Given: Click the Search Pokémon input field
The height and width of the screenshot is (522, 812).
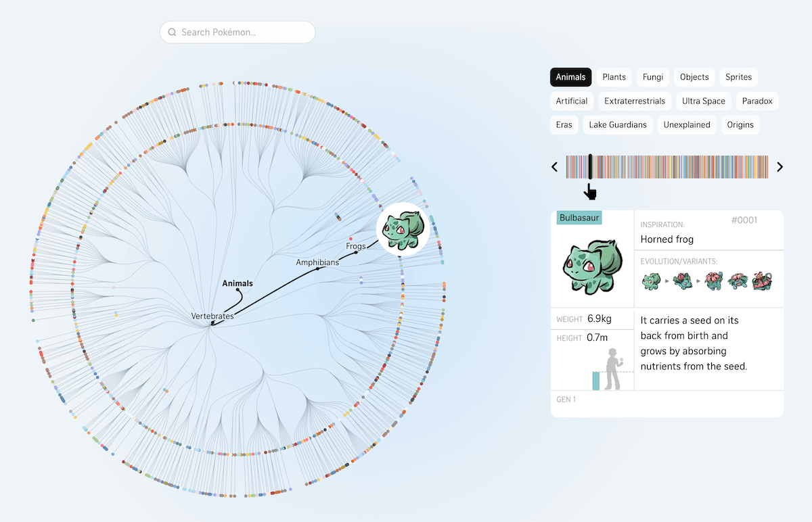Looking at the screenshot, I should tap(237, 32).
